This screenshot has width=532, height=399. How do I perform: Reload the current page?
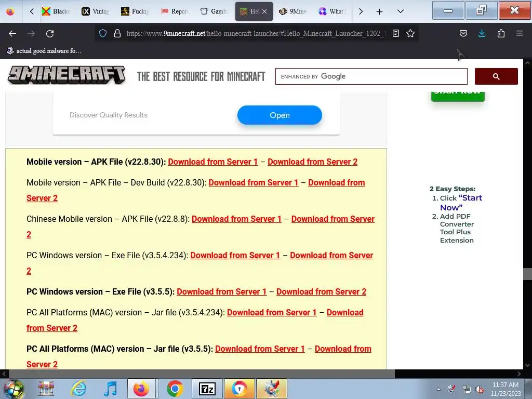[x=50, y=34]
